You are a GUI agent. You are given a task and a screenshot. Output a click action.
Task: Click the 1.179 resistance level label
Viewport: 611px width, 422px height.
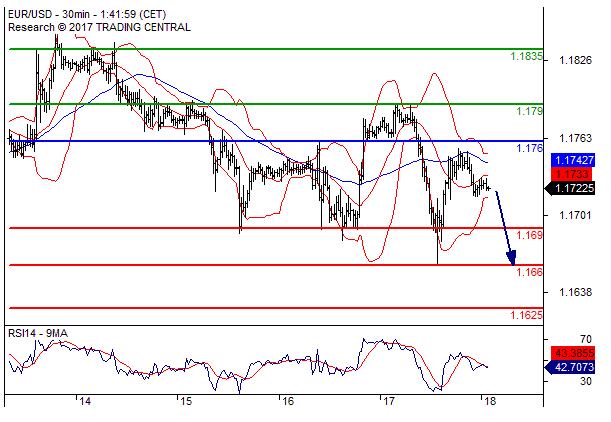pos(530,111)
